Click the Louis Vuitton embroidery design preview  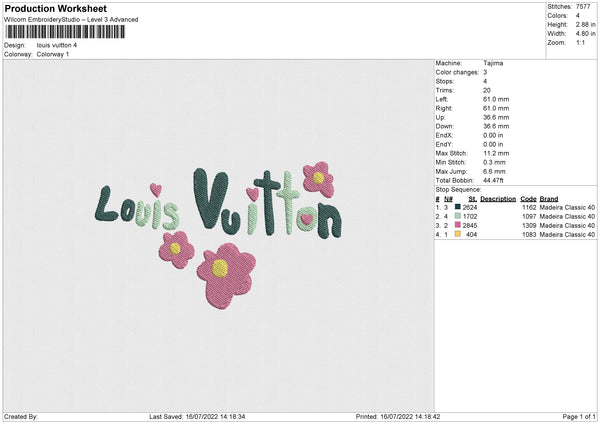pos(218,235)
